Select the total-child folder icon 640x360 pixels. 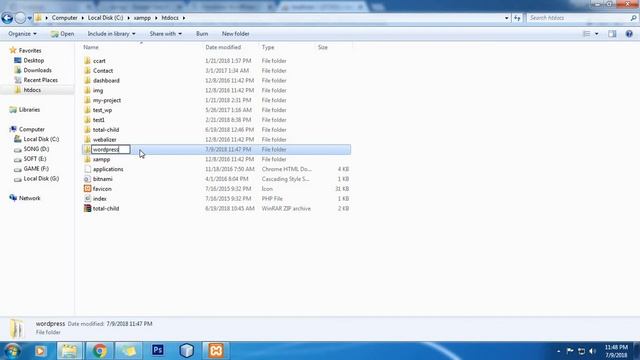pos(87,129)
